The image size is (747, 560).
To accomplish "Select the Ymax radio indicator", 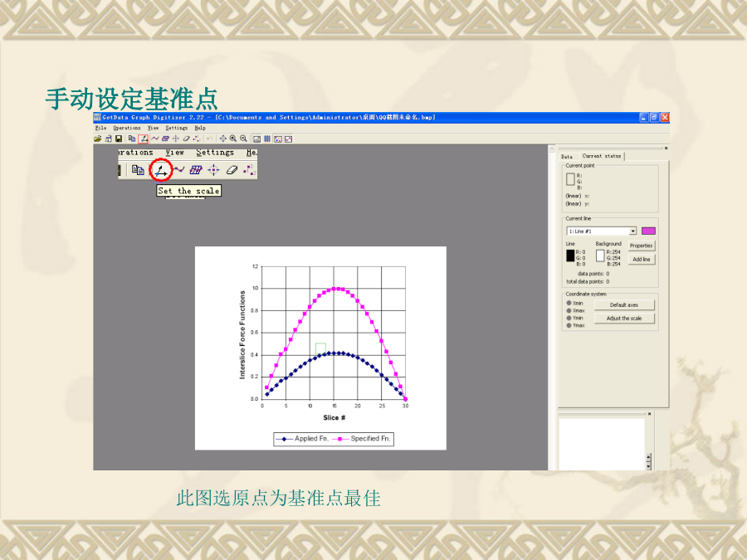I will point(569,325).
